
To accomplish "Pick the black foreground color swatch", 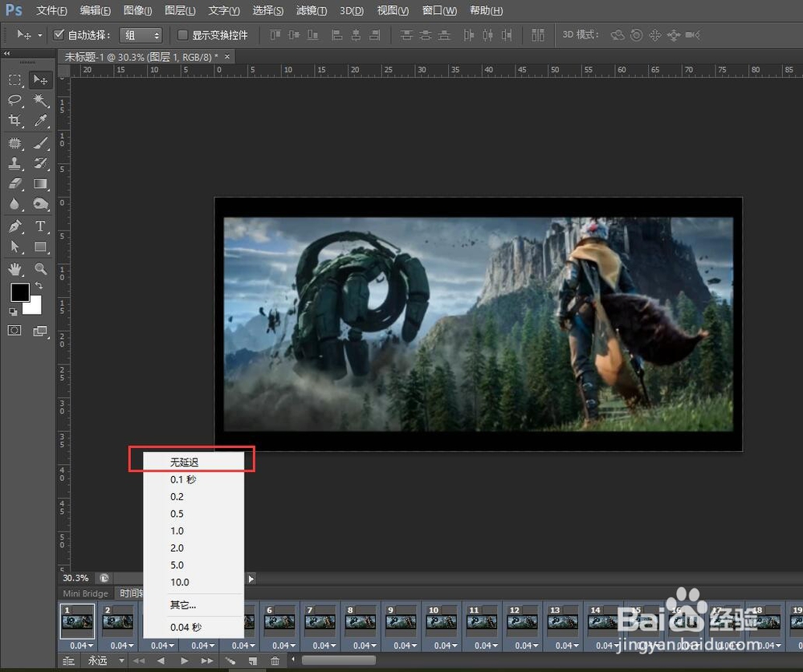I will [19, 292].
